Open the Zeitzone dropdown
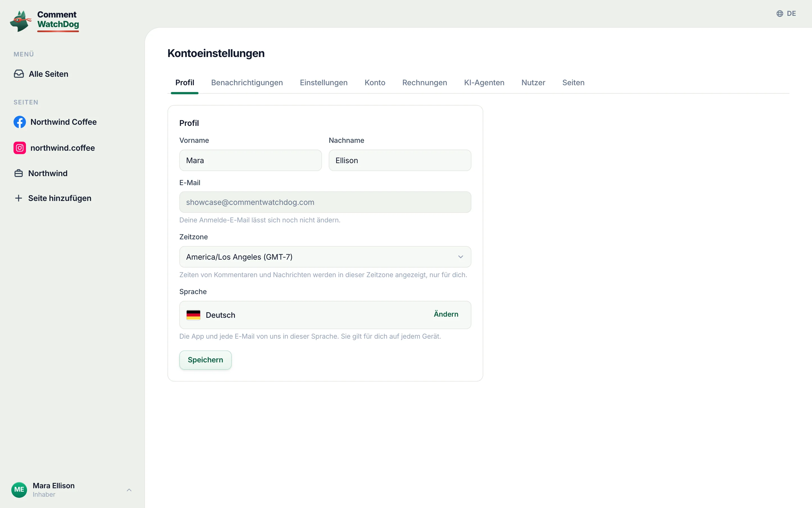The image size is (812, 508). pyautogui.click(x=325, y=257)
